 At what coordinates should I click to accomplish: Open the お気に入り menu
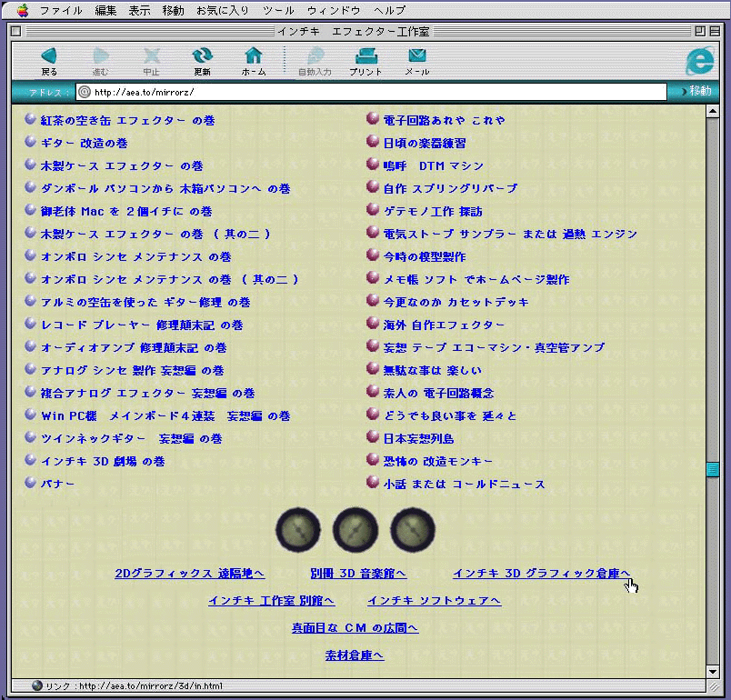pos(222,10)
